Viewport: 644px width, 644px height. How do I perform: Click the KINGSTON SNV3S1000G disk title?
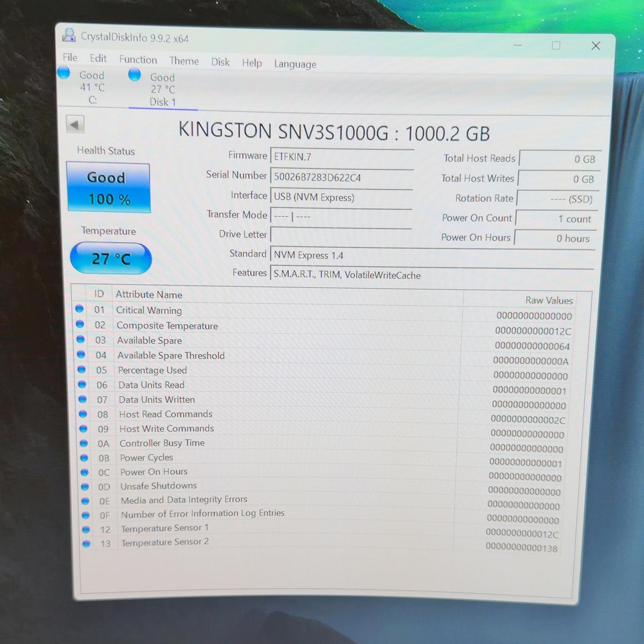pos(333,132)
